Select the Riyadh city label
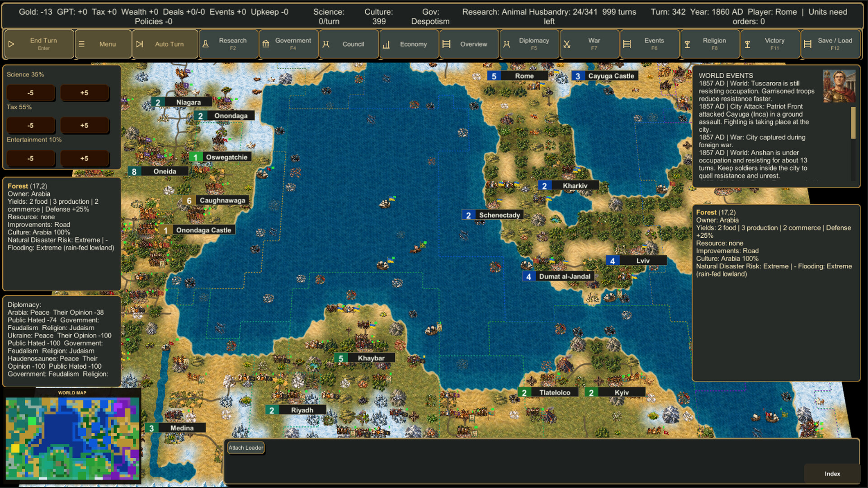This screenshot has width=868, height=488. click(x=296, y=410)
